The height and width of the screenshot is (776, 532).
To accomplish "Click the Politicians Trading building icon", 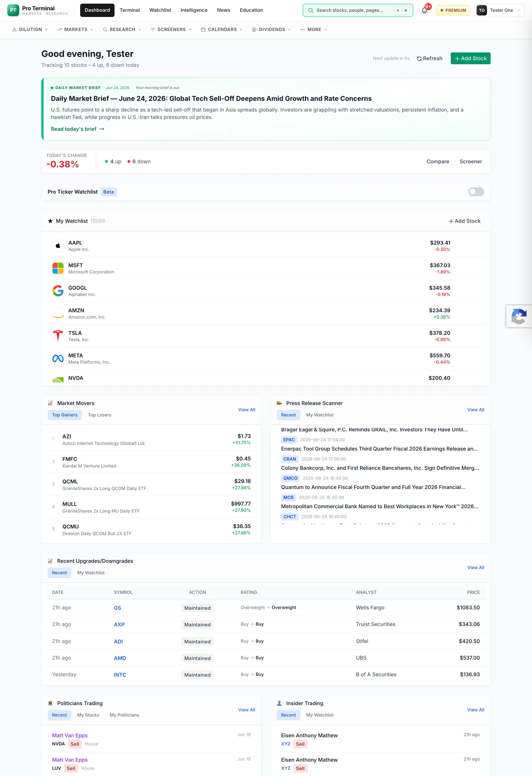I will [x=51, y=703].
